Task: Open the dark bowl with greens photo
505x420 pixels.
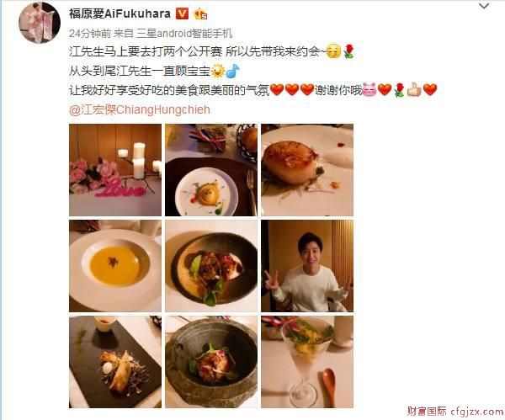Action: click(x=211, y=266)
